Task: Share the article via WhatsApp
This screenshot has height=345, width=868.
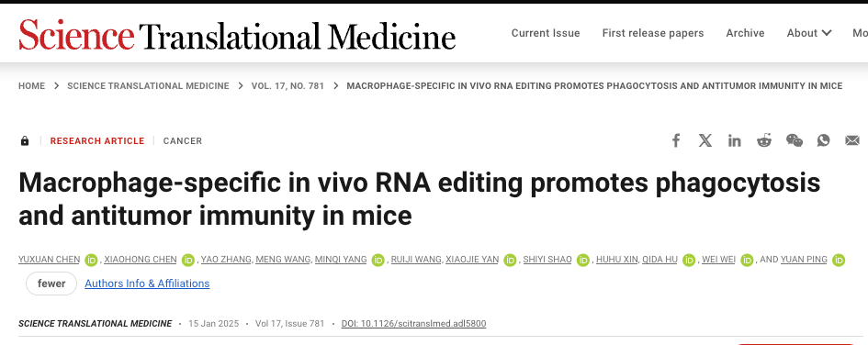Action: coord(824,140)
